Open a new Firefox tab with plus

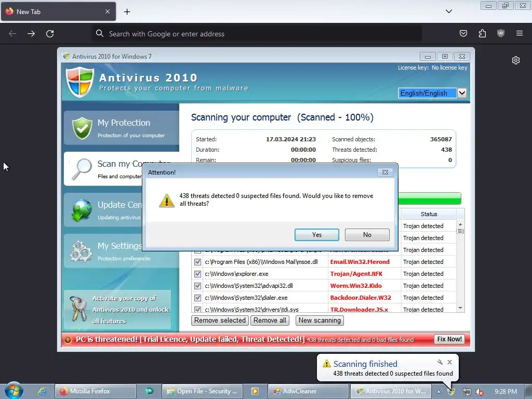pos(127,12)
